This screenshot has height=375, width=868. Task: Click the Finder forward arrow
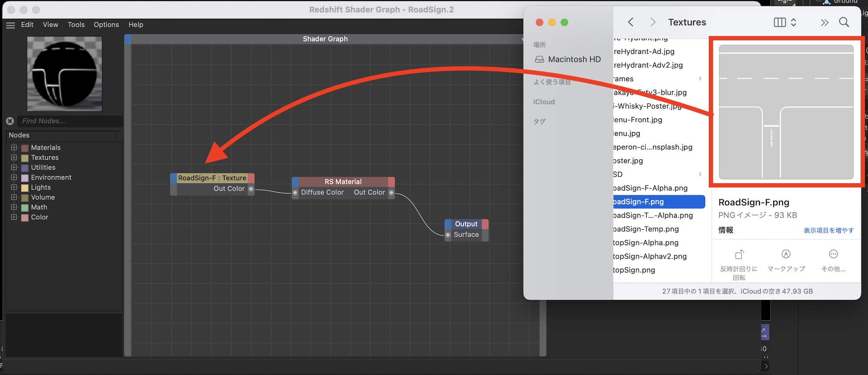653,22
